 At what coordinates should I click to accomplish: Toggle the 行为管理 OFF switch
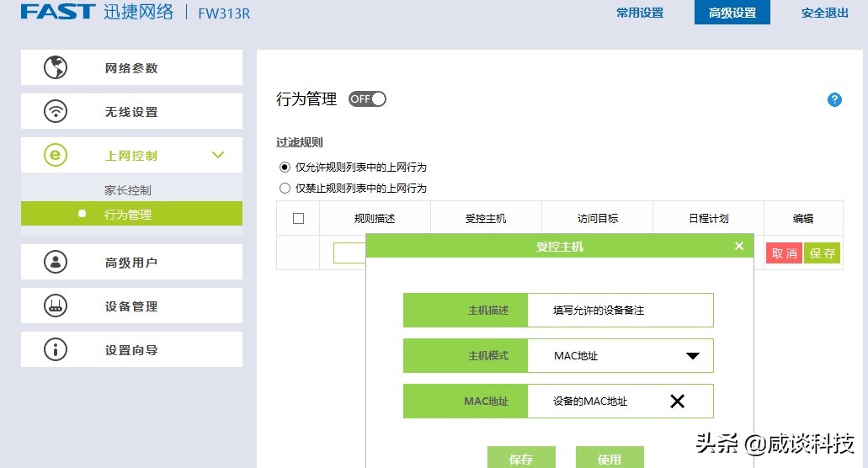pyautogui.click(x=367, y=99)
